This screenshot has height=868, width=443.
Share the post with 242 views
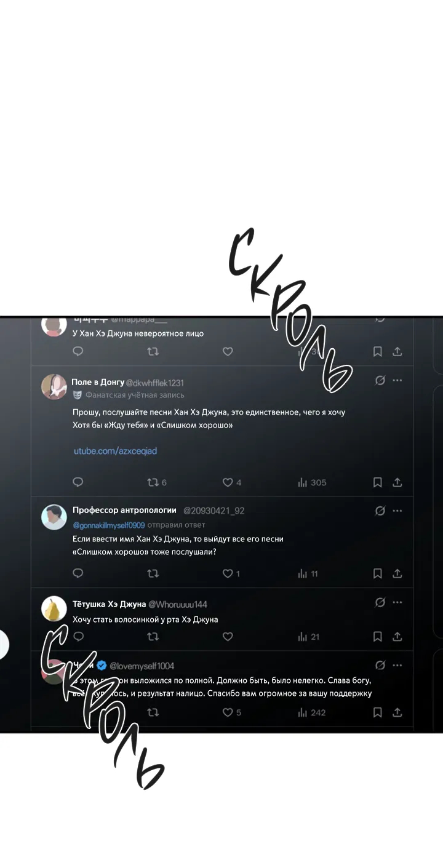point(397,712)
